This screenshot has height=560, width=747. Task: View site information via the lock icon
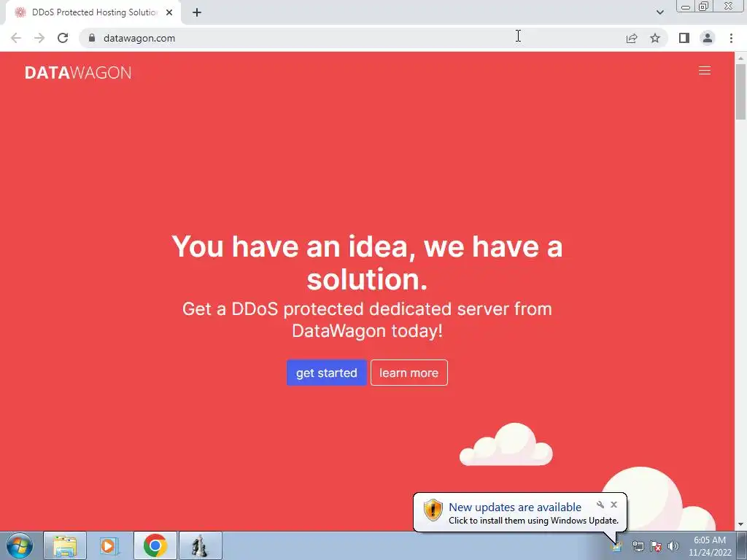92,38
